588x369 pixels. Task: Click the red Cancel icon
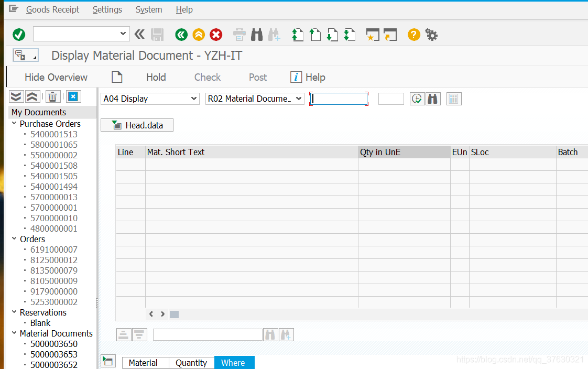pyautogui.click(x=216, y=35)
